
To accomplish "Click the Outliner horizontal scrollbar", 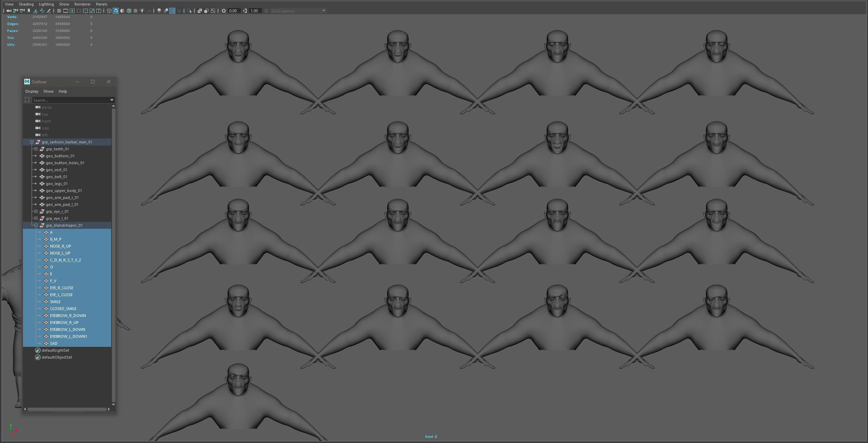I will coord(67,409).
